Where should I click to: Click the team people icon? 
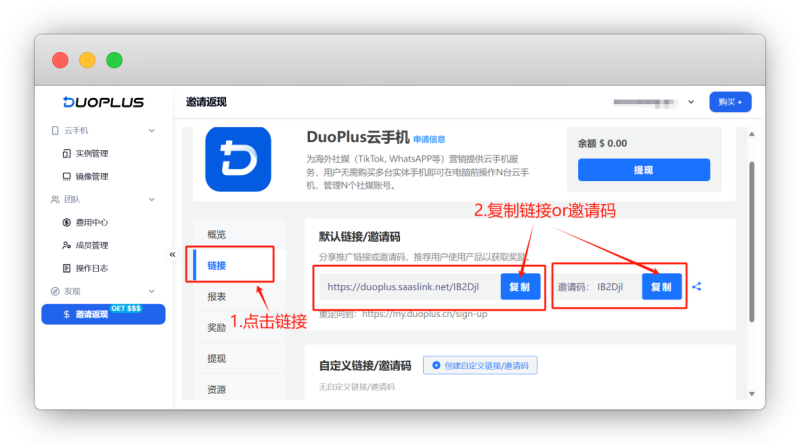(55, 200)
